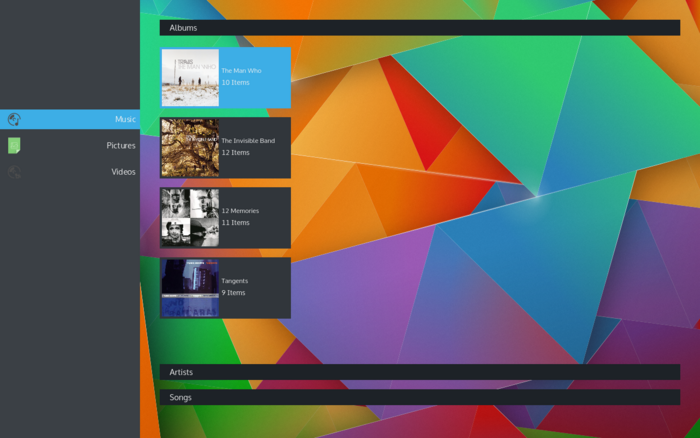Open the Pictures section label
Viewport: 700px width, 438px height.
121,146
